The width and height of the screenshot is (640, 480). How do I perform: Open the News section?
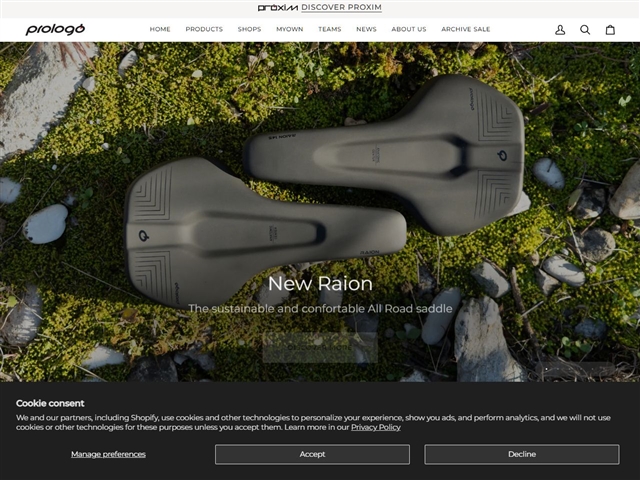coord(366,30)
